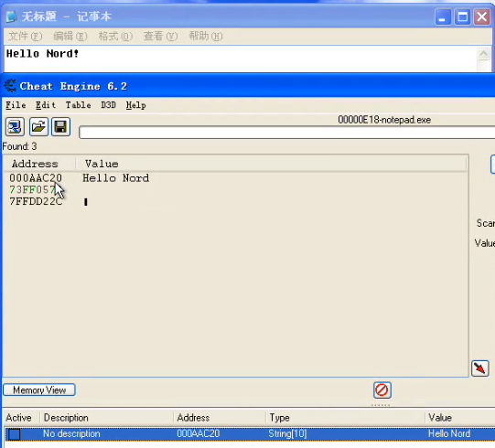The width and height of the screenshot is (495, 448).
Task: Click the Memory View button
Action: [x=39, y=390]
